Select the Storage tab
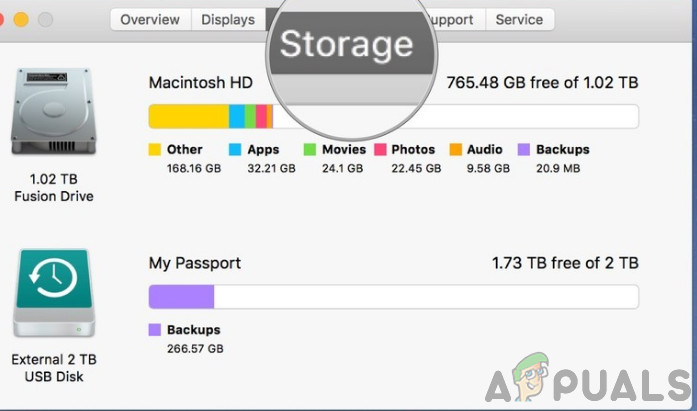Image resolution: width=697 pixels, height=411 pixels. coord(345,44)
